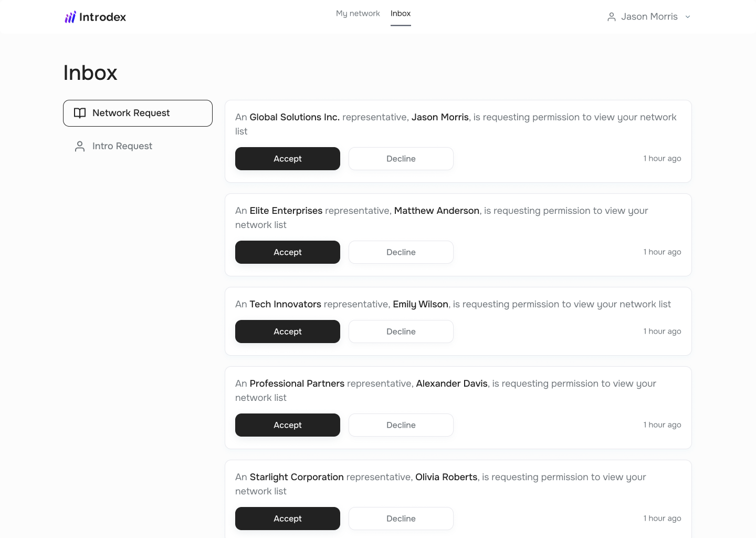
Task: Decline the Tech Innovators request
Action: (x=401, y=332)
